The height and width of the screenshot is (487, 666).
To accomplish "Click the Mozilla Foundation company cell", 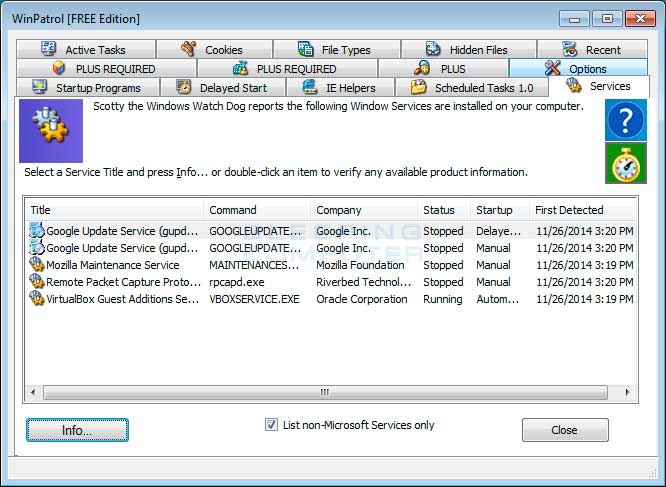I will 360,265.
